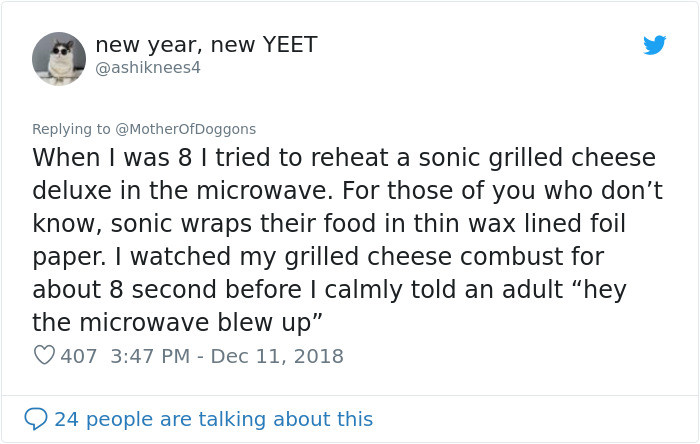Click the blue speech bubble icon

[x=36, y=418]
